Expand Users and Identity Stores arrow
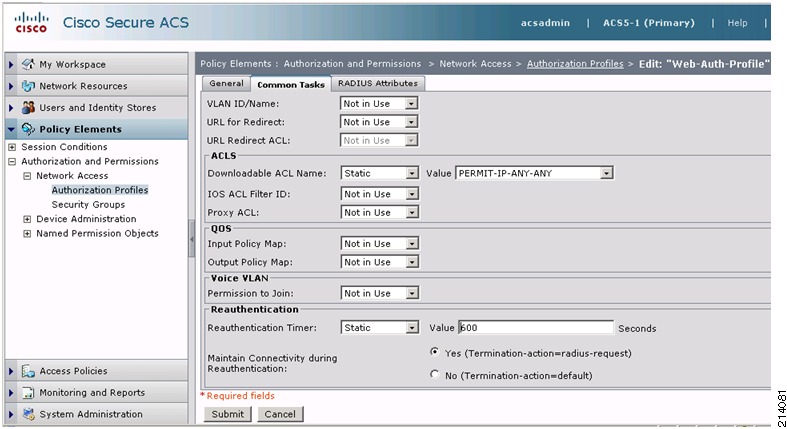The width and height of the screenshot is (787, 429). tap(11, 107)
